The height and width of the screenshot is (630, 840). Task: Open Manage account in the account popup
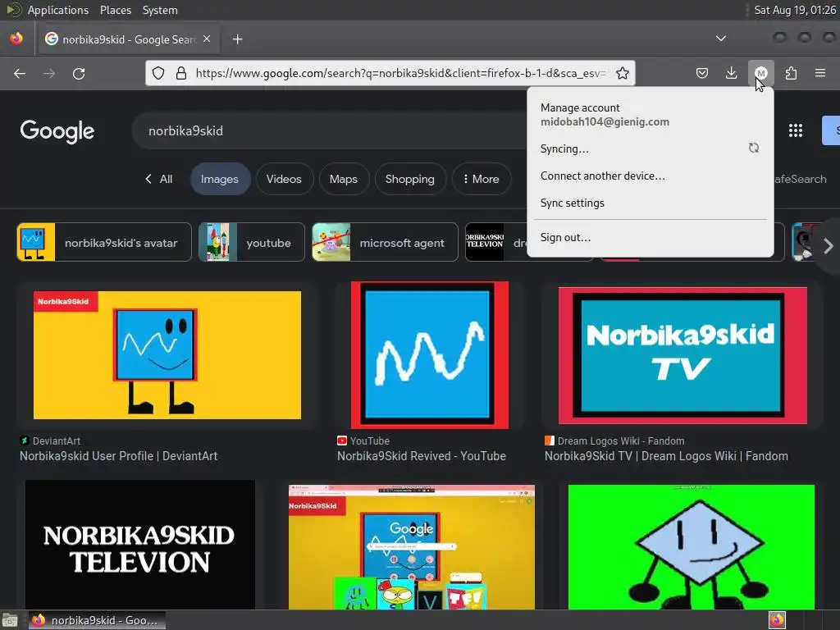[x=650, y=115]
